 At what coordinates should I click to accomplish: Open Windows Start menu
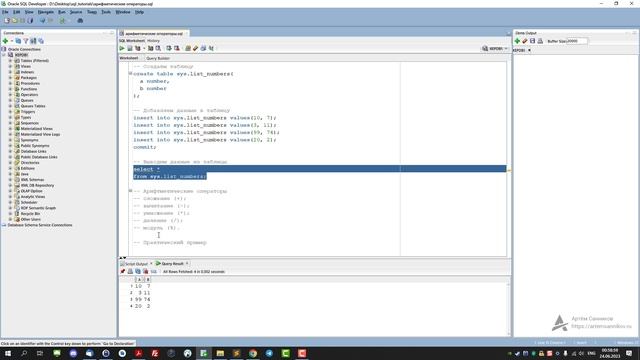(8, 353)
